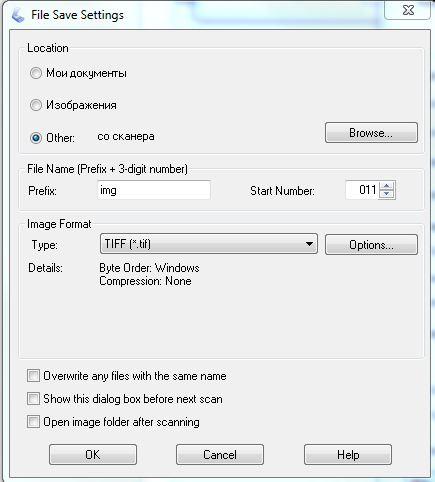Confirm settings with the OK button

93,455
